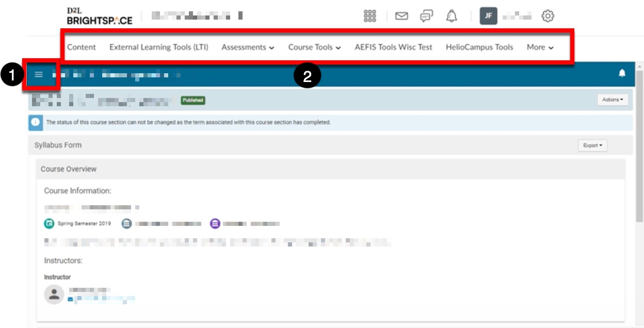Select AEFIS Tools Wisc Test link
Viewport: 644px width, 328px height.
(x=393, y=47)
